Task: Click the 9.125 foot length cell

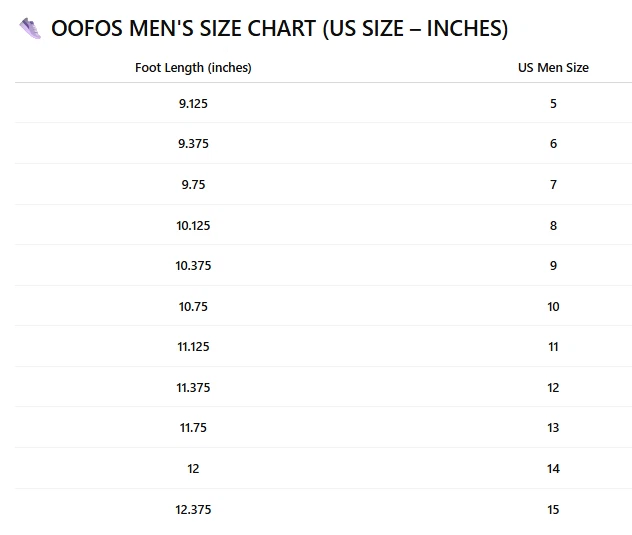Action: point(193,104)
